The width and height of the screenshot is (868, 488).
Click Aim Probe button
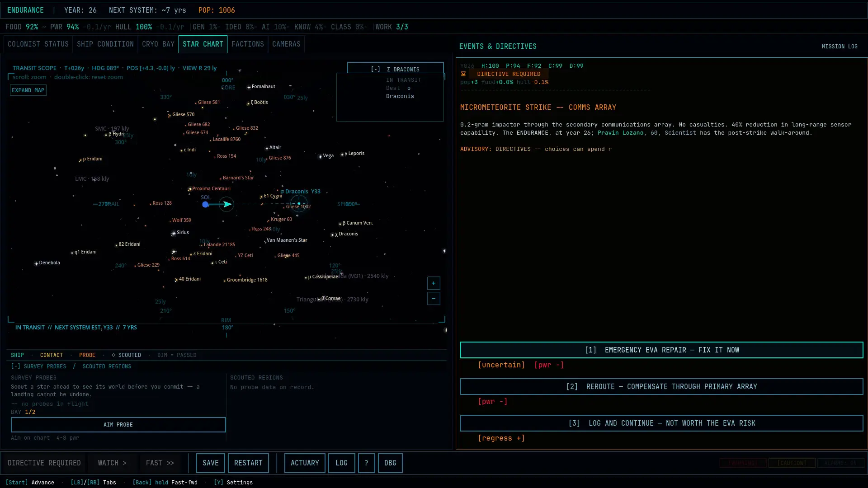coord(118,425)
